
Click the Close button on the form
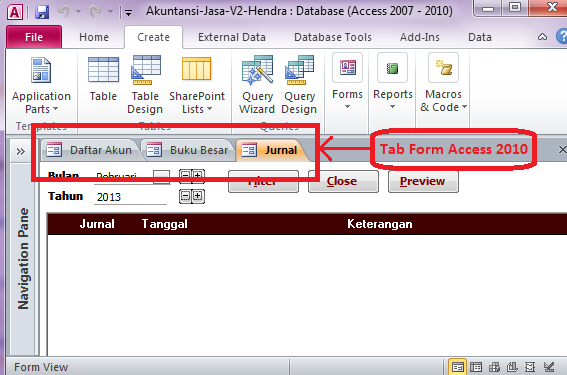click(343, 181)
